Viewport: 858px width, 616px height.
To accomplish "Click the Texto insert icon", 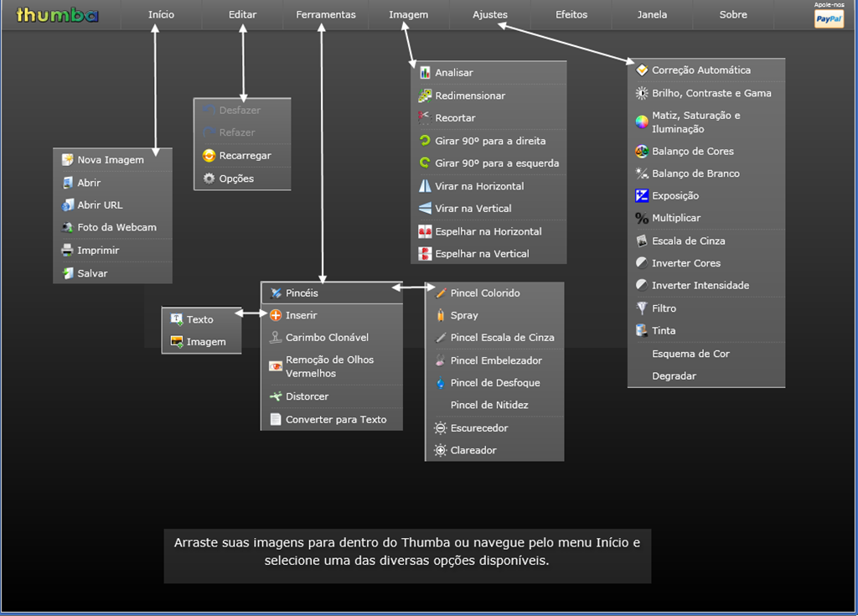I will click(176, 319).
